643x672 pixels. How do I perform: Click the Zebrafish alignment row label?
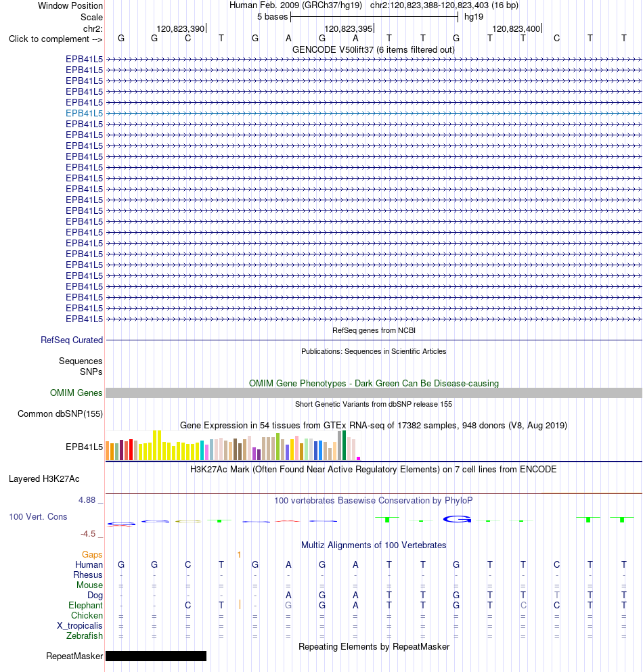pyautogui.click(x=85, y=636)
